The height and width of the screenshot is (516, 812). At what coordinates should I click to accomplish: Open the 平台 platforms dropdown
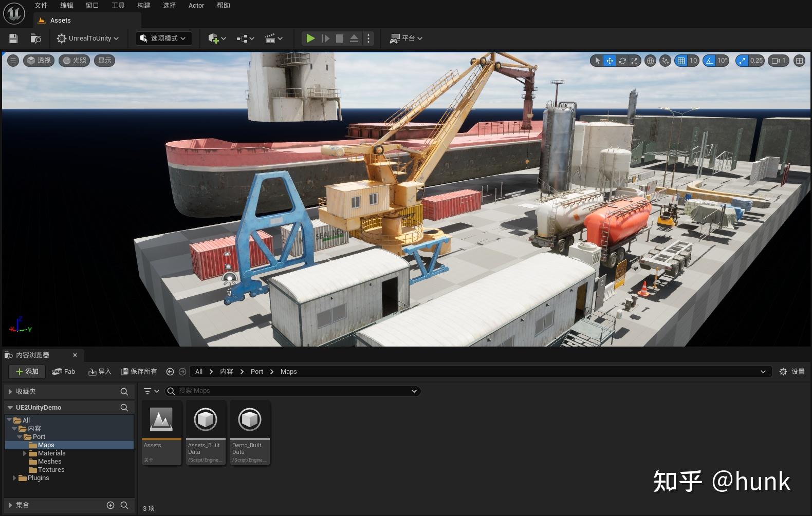tap(406, 39)
